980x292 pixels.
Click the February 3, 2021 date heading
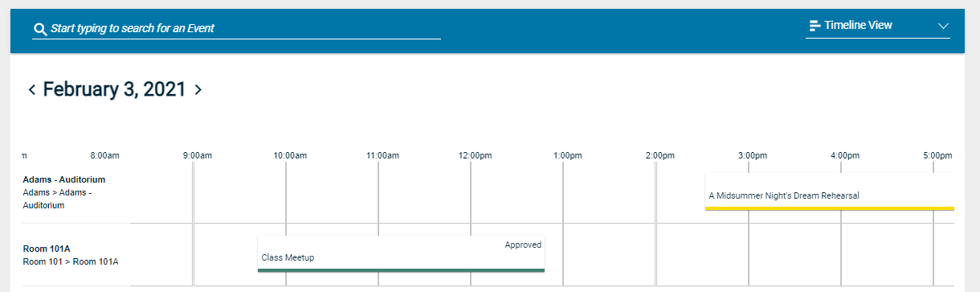[115, 89]
